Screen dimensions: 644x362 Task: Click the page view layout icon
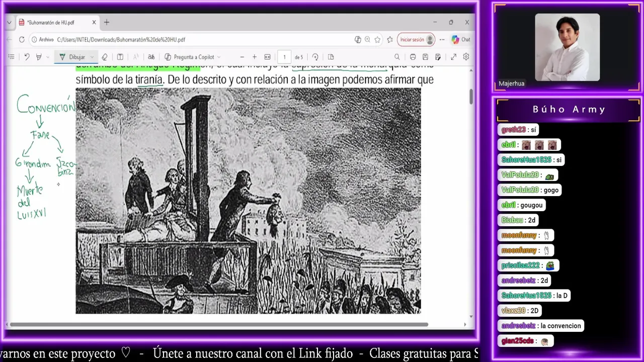331,57
